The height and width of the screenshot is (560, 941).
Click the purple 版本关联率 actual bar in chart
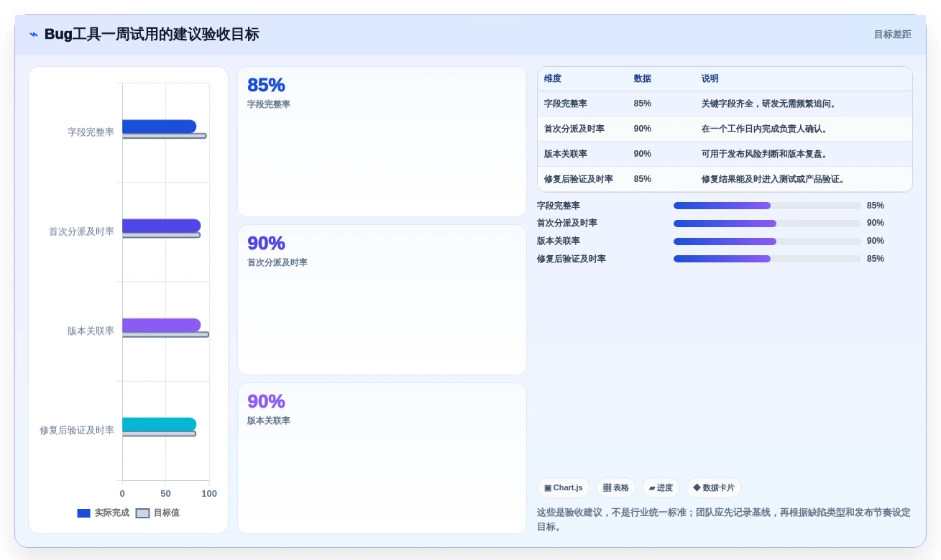click(161, 325)
